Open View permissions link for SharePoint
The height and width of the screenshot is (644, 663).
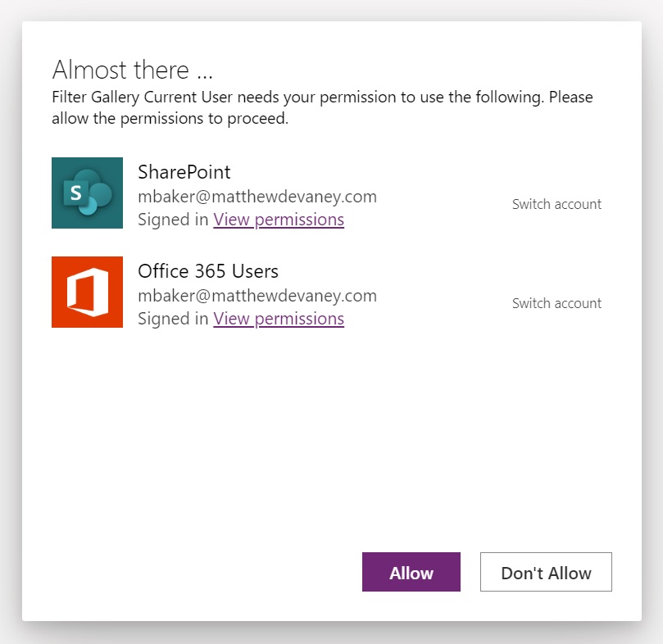point(279,220)
